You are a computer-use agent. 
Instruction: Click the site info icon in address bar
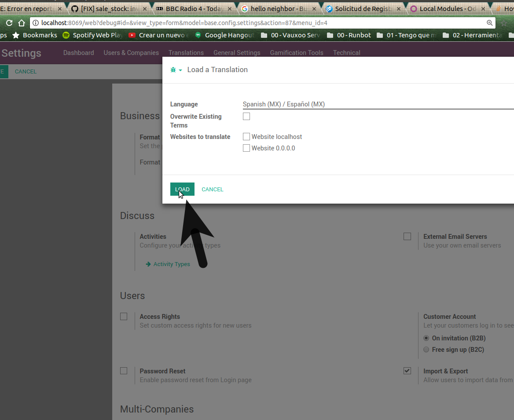[x=35, y=22]
